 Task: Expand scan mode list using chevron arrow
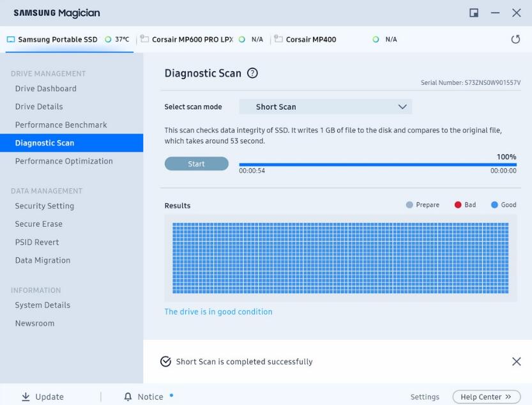click(x=402, y=107)
